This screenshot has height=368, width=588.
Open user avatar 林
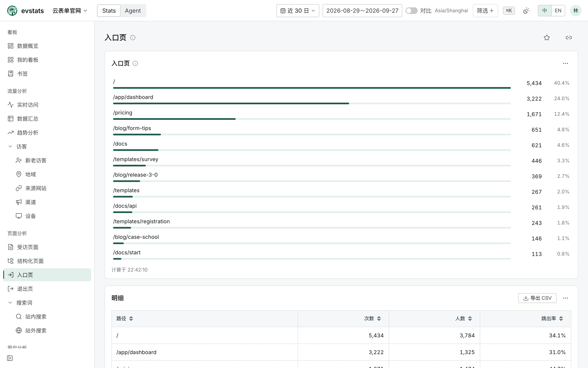576,11
